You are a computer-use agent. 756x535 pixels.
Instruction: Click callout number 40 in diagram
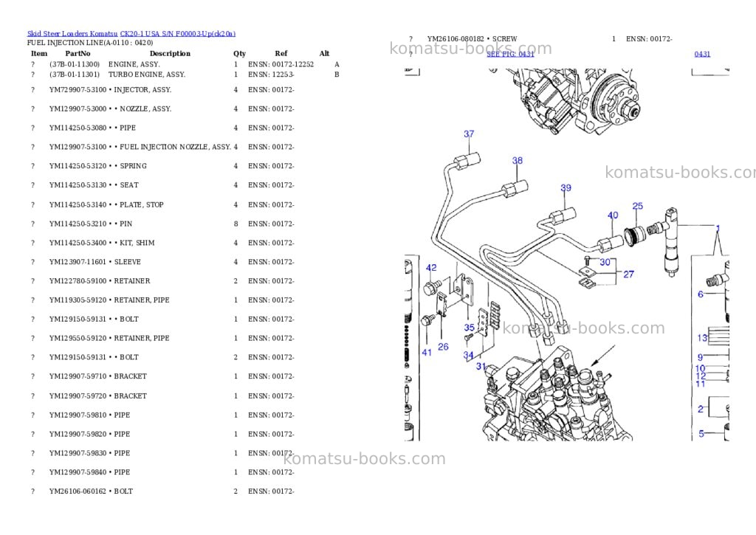(x=613, y=215)
